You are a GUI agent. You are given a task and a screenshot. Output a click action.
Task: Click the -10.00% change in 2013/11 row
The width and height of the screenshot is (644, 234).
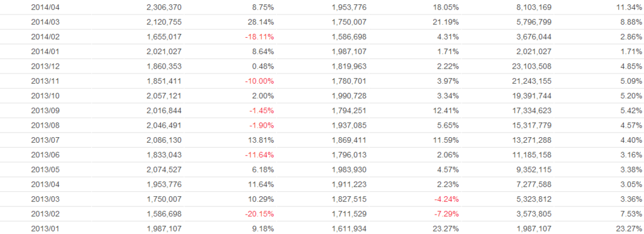click(x=259, y=81)
